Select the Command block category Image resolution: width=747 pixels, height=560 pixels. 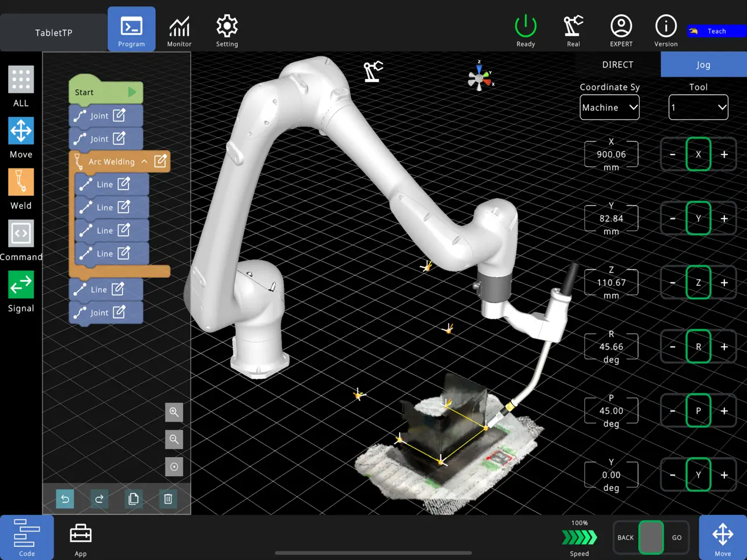pyautogui.click(x=21, y=240)
